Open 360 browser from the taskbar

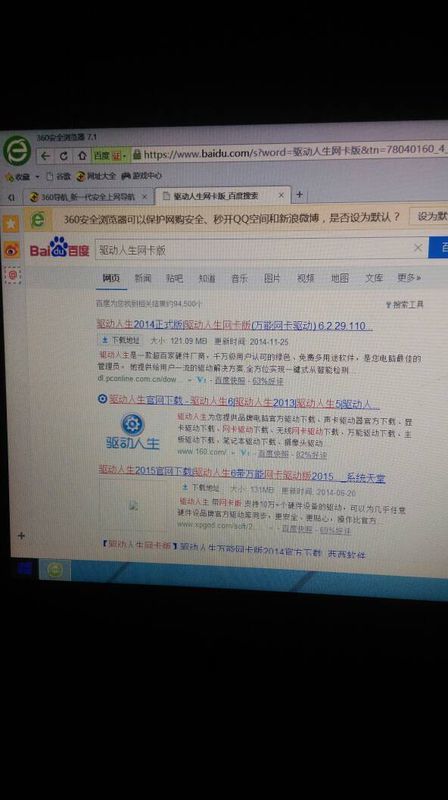point(55,570)
